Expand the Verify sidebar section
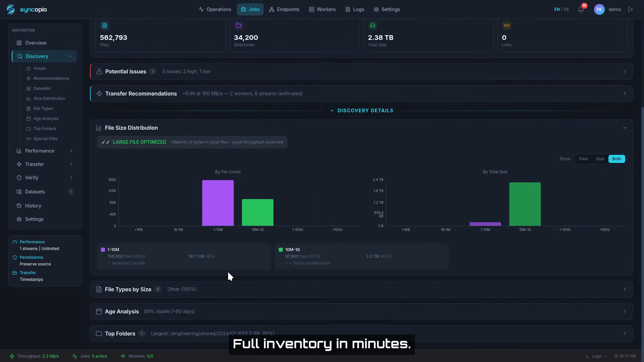 click(71, 178)
